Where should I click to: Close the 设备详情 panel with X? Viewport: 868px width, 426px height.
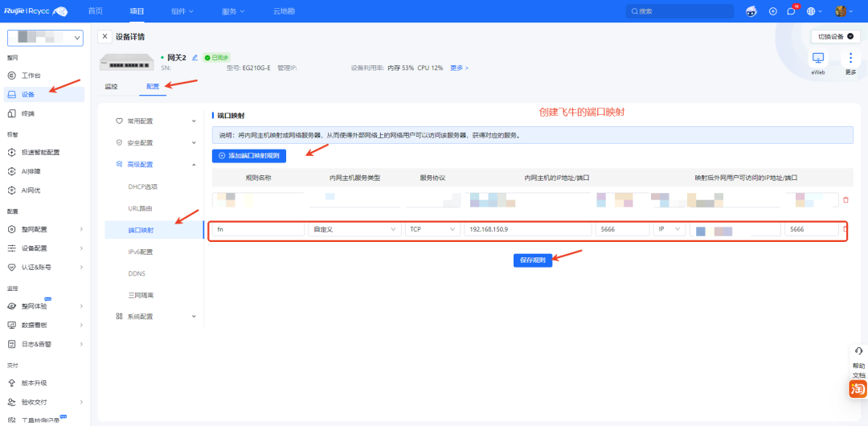click(104, 36)
